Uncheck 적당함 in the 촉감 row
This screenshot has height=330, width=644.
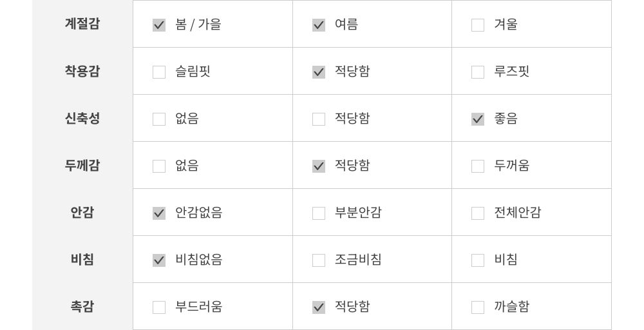[x=319, y=307]
